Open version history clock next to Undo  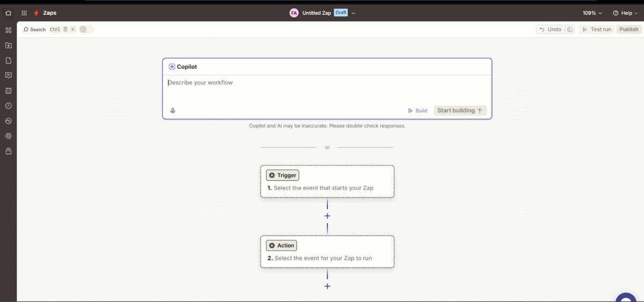click(x=570, y=30)
